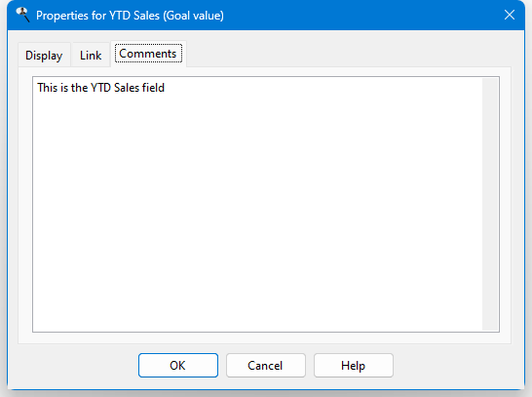Click inside the comments text area

click(257, 204)
